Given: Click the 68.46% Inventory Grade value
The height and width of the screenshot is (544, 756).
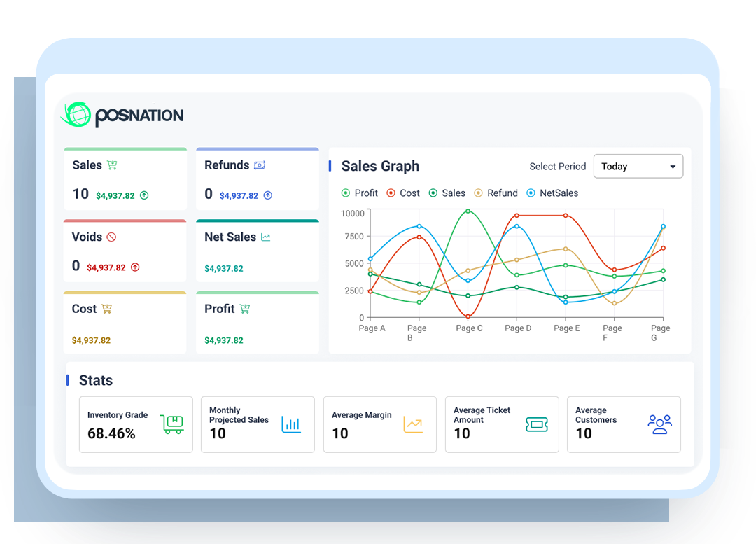Looking at the screenshot, I should pos(111,433).
